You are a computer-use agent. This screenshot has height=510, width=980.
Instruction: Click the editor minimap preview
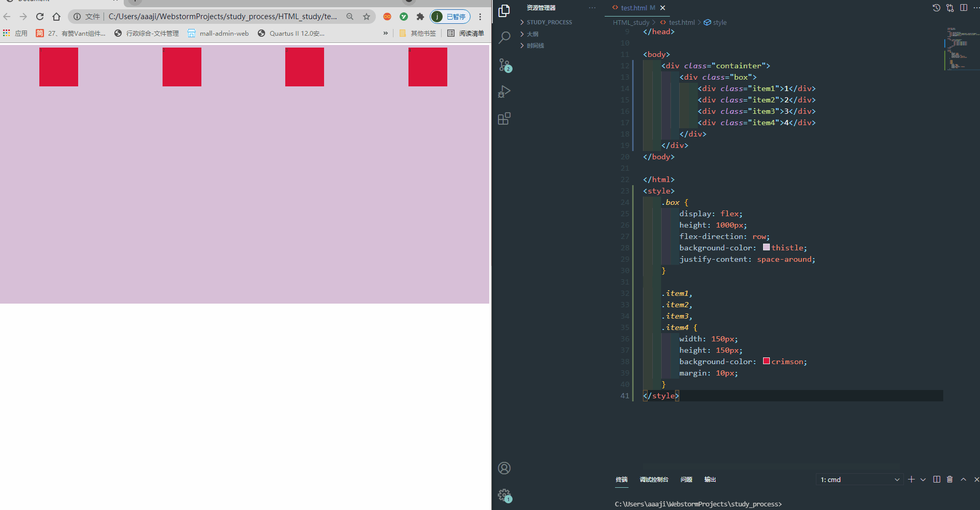pos(961,48)
